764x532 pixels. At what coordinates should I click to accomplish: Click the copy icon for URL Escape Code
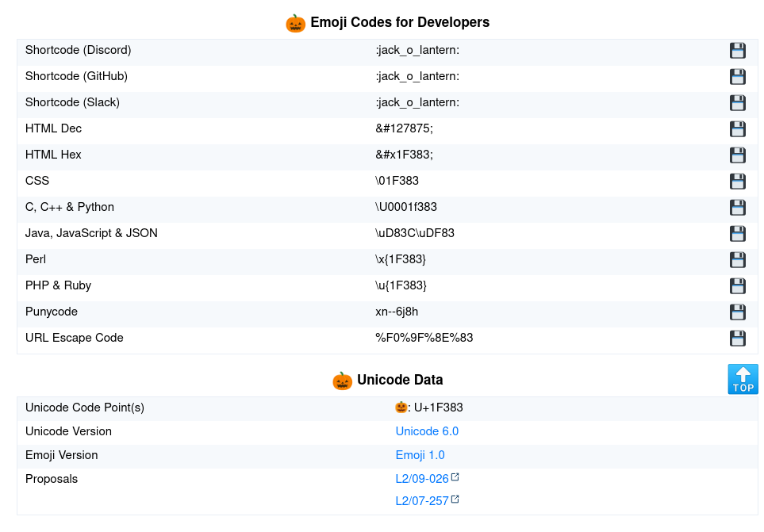coord(737,339)
